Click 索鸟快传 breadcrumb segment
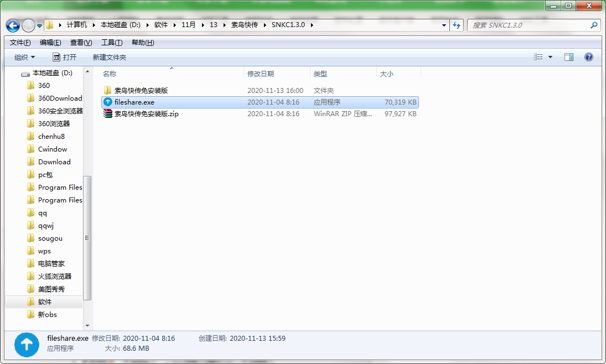This screenshot has width=606, height=364. [x=244, y=25]
